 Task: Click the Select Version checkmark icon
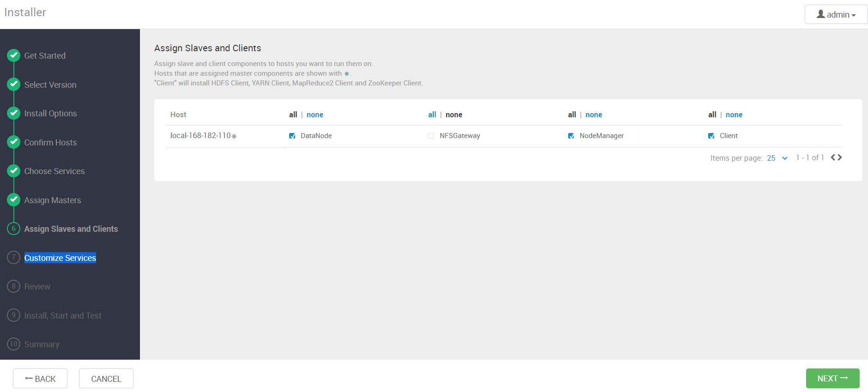click(13, 84)
